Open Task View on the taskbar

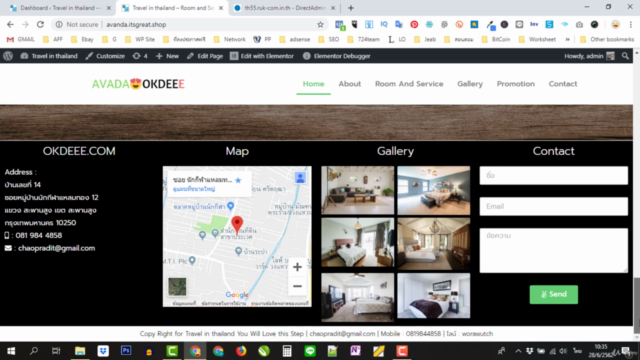pos(56,351)
